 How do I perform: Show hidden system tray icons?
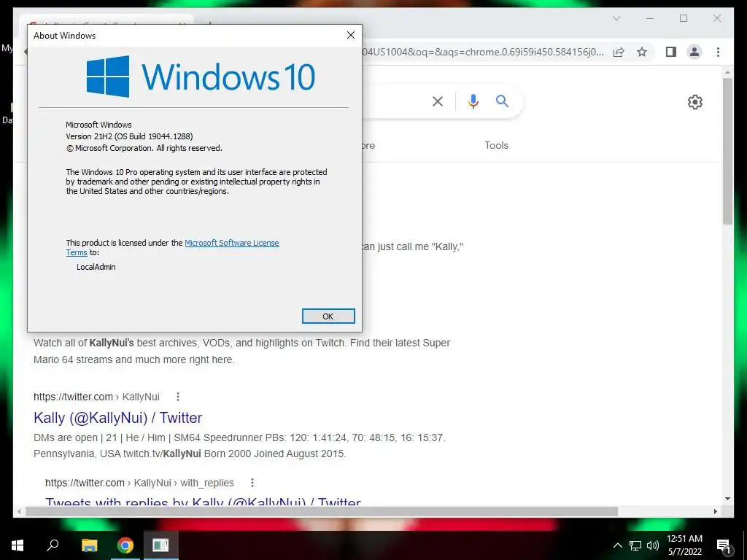[617, 545]
